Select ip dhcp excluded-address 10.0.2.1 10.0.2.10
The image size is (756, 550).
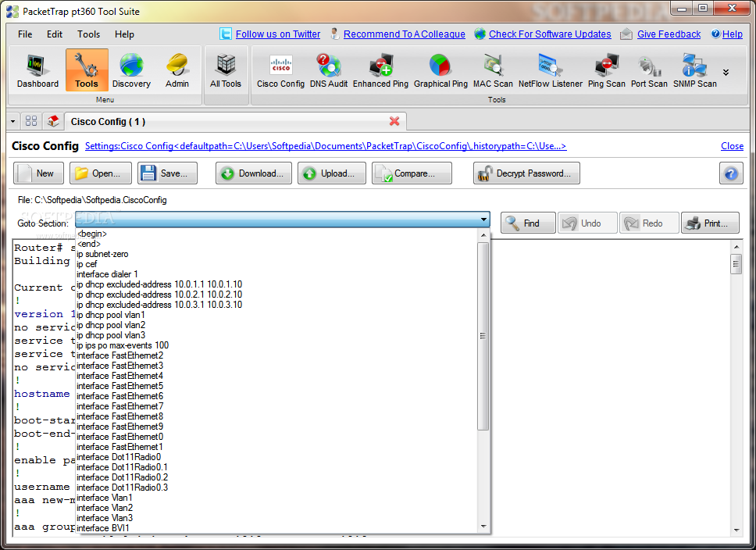(276, 295)
